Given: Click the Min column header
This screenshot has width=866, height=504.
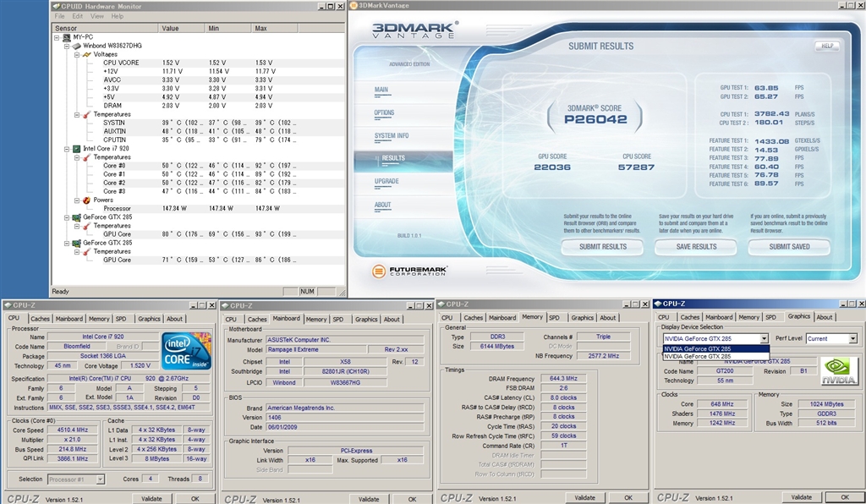Looking at the screenshot, I should pos(228,28).
